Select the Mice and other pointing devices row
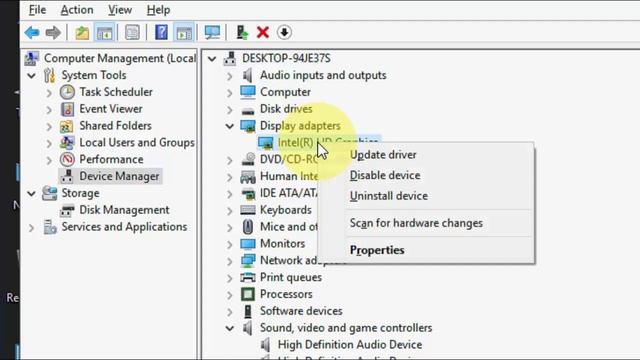640x360 pixels. pyautogui.click(x=289, y=227)
